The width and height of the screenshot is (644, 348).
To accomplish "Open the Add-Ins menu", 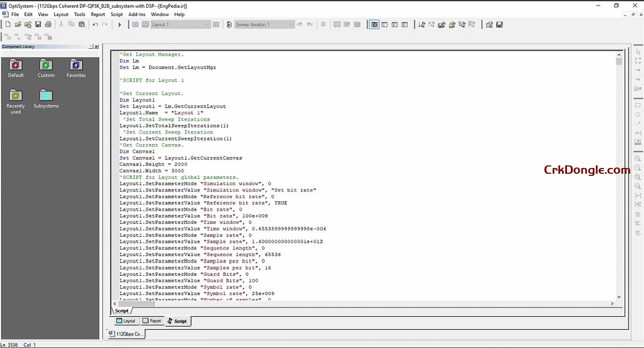I will (x=136, y=15).
